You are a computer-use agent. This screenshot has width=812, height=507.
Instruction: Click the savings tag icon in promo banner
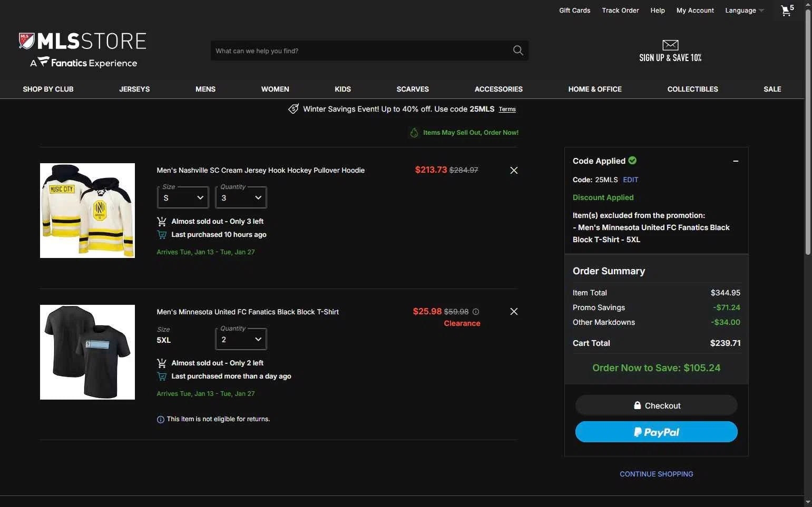[294, 109]
